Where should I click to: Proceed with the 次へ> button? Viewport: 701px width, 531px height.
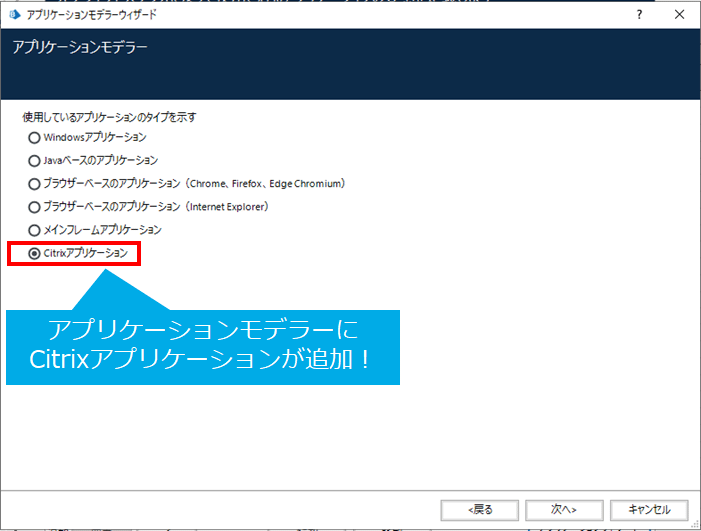point(564,510)
